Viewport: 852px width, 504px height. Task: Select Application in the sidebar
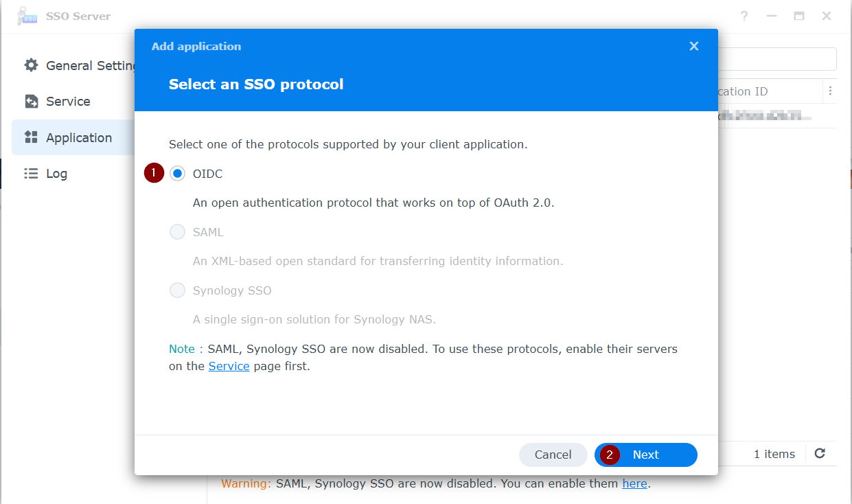click(75, 137)
